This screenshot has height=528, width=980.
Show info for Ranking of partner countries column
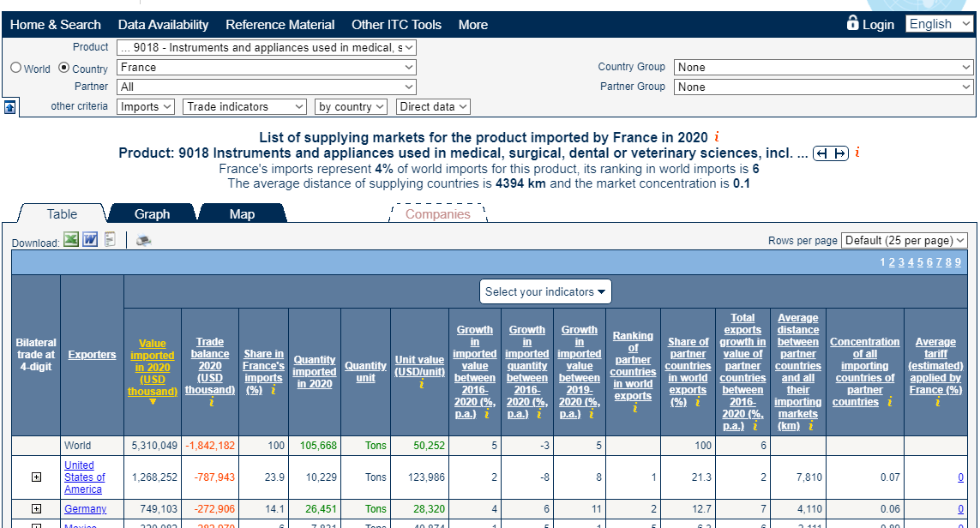tap(635, 408)
